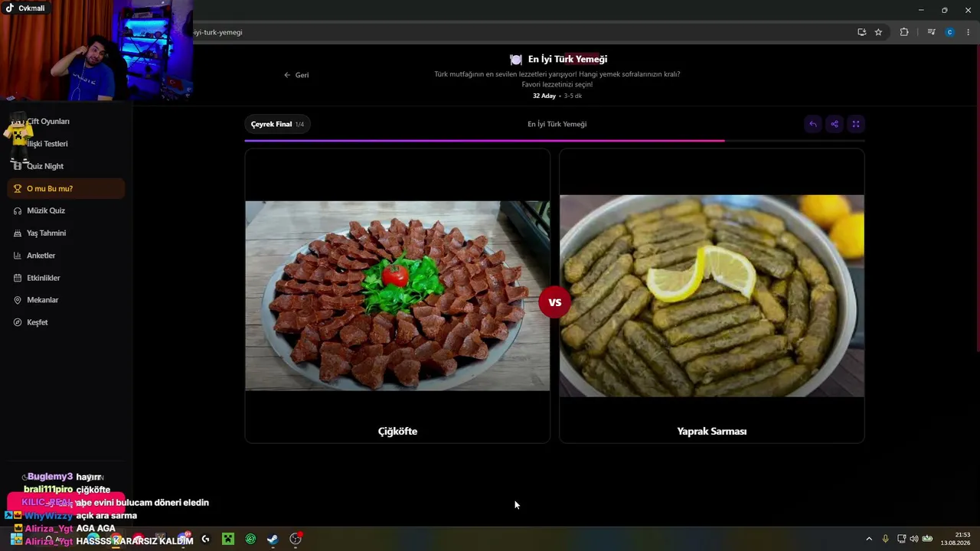Screen dimensions: 980x551
Task: Bookmark this page with the star icon
Action: click(x=878, y=32)
